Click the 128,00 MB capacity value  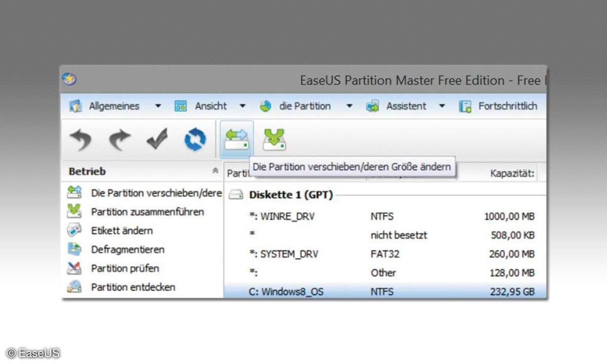coord(512,272)
